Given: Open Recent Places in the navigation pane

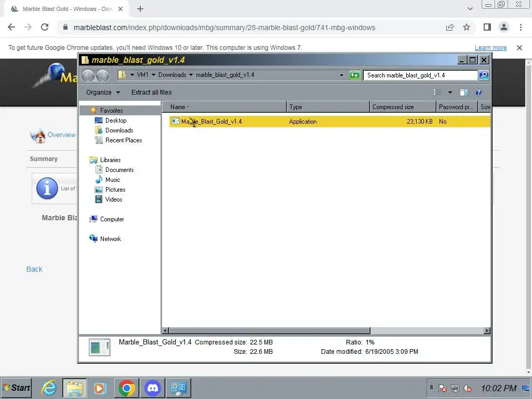Looking at the screenshot, I should pyautogui.click(x=124, y=140).
